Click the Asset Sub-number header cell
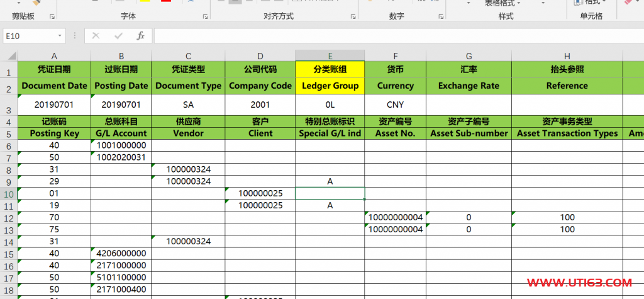The height and width of the screenshot is (299, 644). tap(469, 133)
